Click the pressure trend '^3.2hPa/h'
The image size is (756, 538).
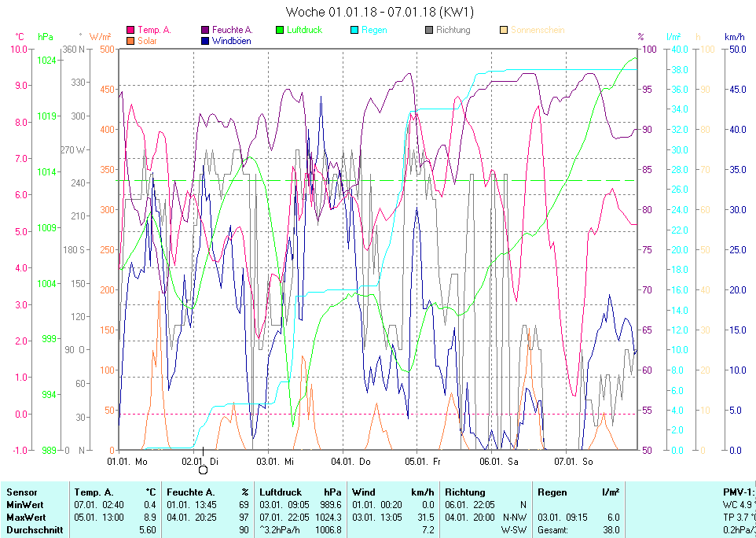coord(280,530)
